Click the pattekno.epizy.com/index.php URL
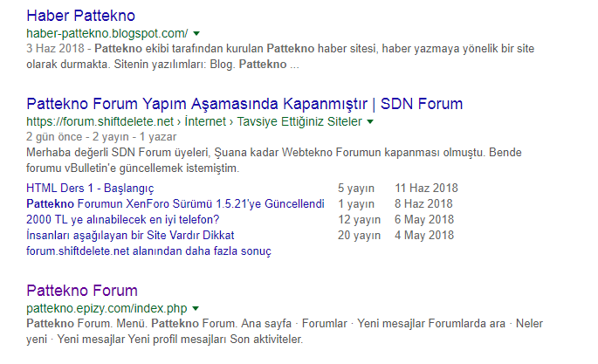Screen dimensions: 598x364 click(107, 308)
